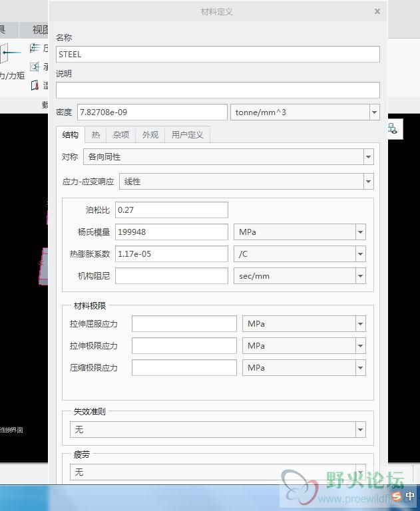Viewport: 420px width, 511px height.
Task: Click the pressure load icon in ribbon
Action: (35, 48)
